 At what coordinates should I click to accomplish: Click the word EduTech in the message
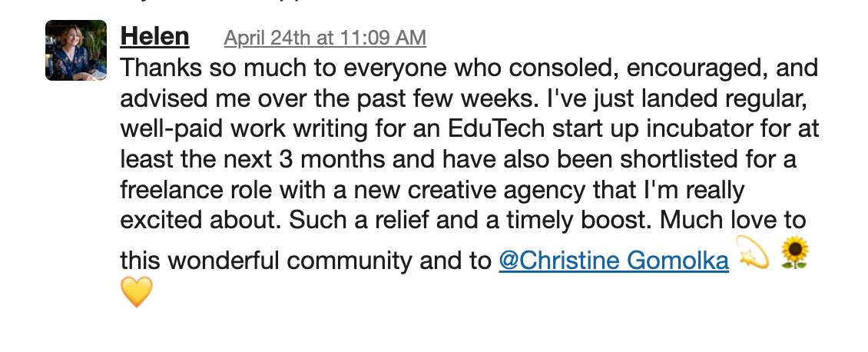tap(496, 128)
